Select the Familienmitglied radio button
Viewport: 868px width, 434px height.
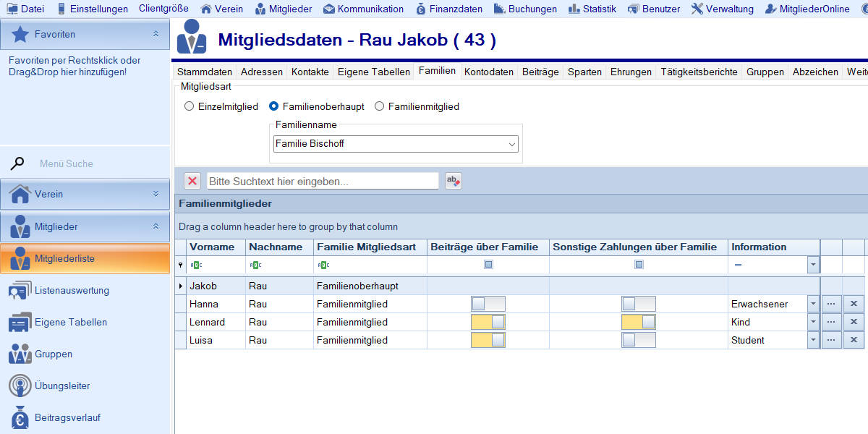(379, 106)
